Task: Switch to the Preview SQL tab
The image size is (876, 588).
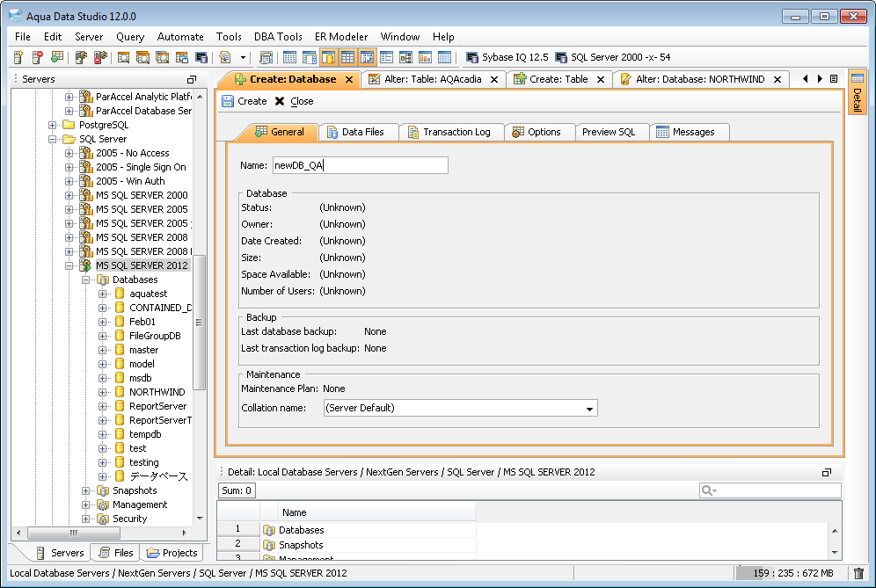Action: [x=608, y=132]
